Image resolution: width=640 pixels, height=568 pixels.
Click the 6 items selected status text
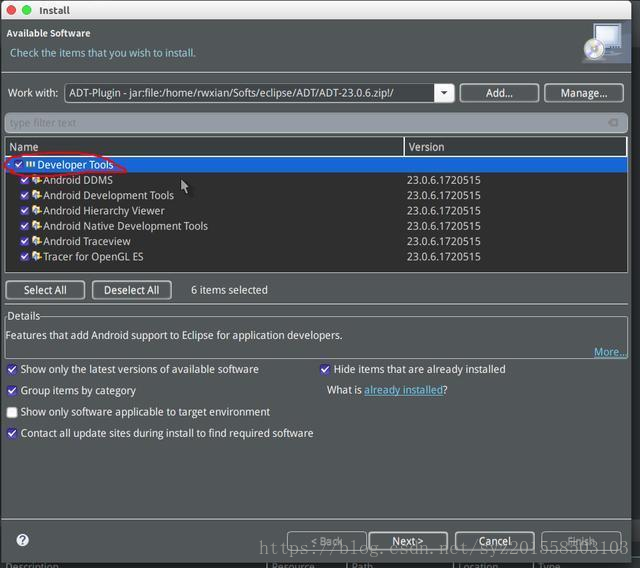pos(229,290)
